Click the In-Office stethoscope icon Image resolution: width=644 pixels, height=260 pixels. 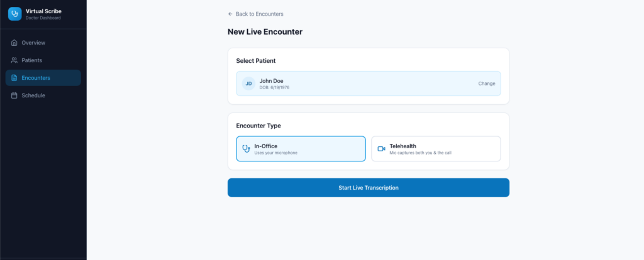pyautogui.click(x=247, y=149)
